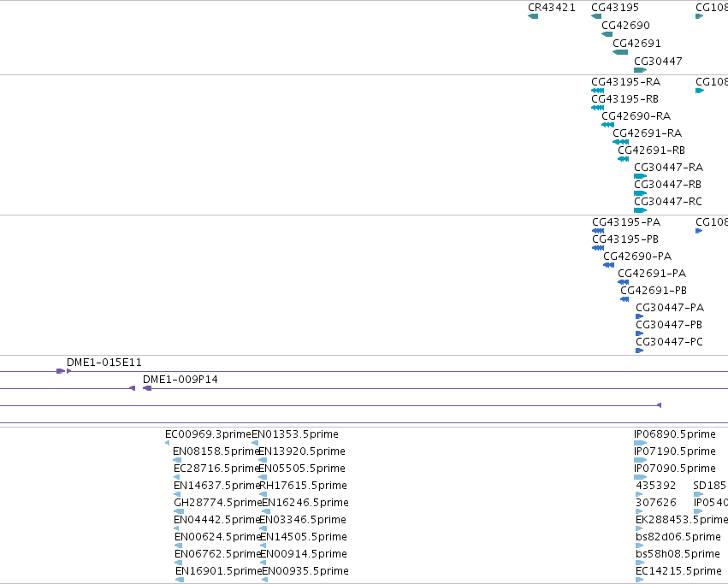
Task: Click the CG30447-RA transcript glyph
Action: pyautogui.click(x=640, y=176)
